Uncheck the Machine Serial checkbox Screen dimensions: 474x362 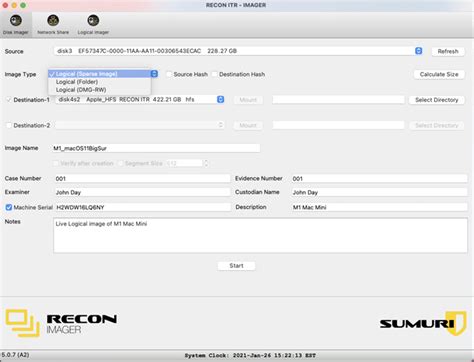pyautogui.click(x=9, y=207)
